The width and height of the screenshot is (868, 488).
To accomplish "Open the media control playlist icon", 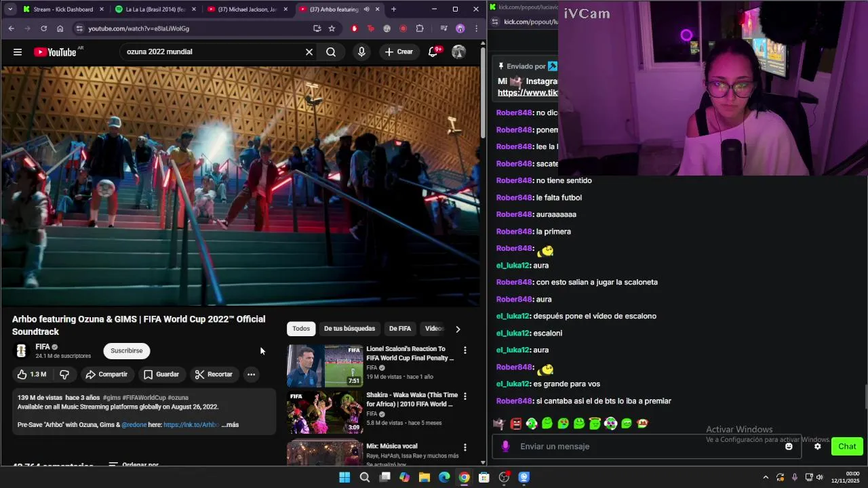I will pos(443,28).
